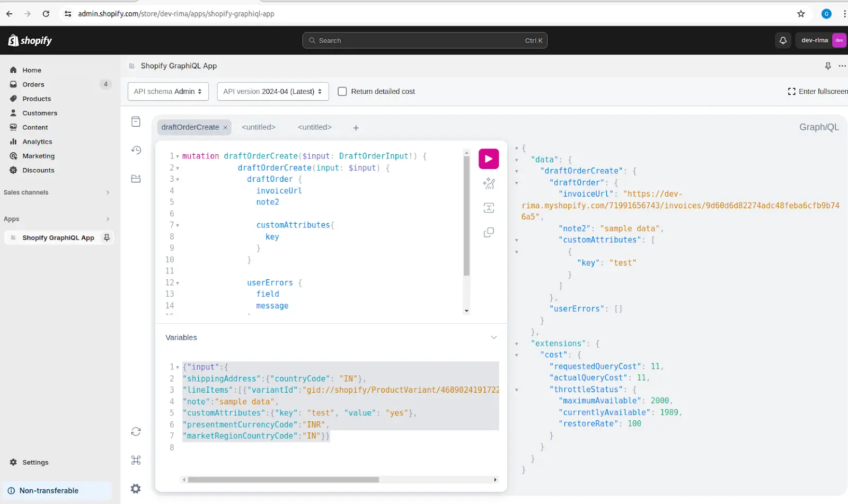Enable Return detailed cost checkbox
848x504 pixels.
point(342,92)
